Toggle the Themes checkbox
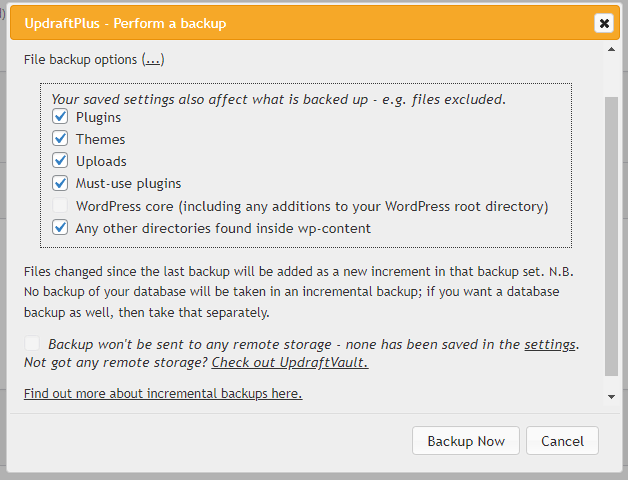Viewport: 628px width, 480px height. 60,139
